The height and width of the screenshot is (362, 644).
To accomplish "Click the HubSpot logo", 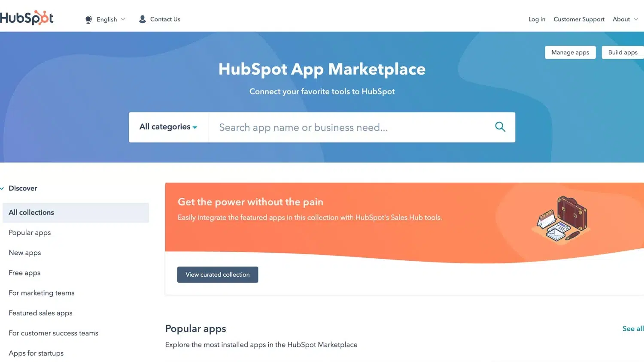I will pos(27,18).
